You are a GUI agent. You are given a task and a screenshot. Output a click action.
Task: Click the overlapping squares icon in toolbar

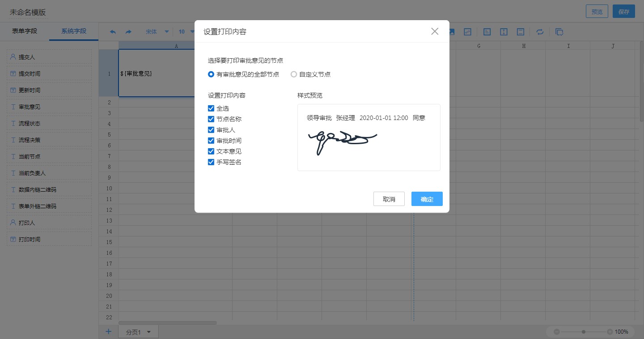559,32
